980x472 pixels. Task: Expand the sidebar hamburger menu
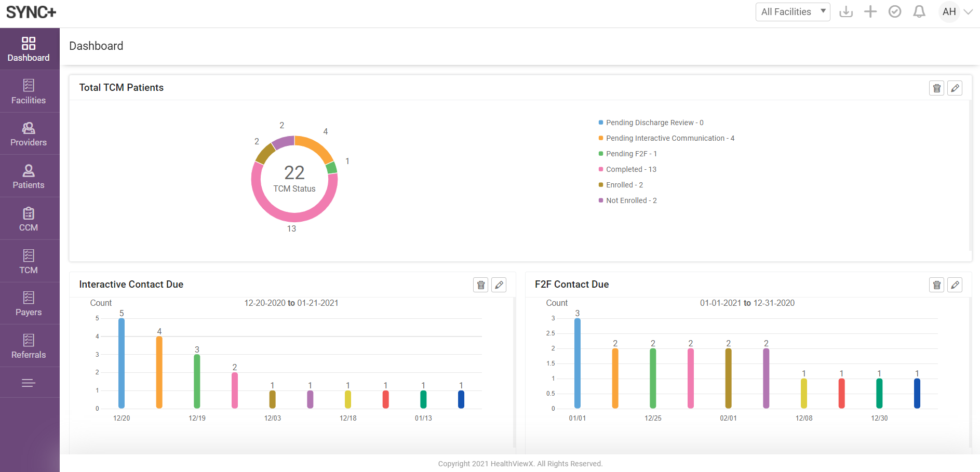(29, 383)
